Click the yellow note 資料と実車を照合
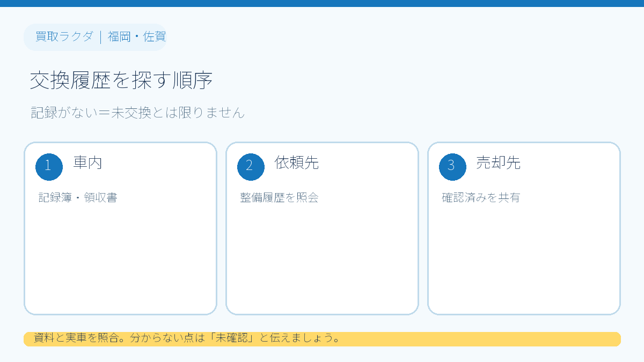 pyautogui.click(x=322, y=339)
